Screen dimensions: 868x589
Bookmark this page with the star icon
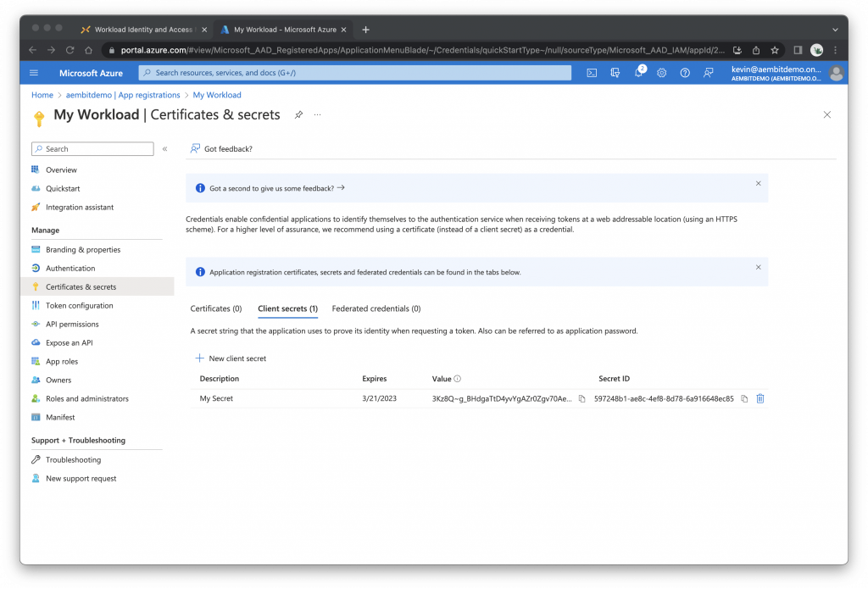coord(775,50)
